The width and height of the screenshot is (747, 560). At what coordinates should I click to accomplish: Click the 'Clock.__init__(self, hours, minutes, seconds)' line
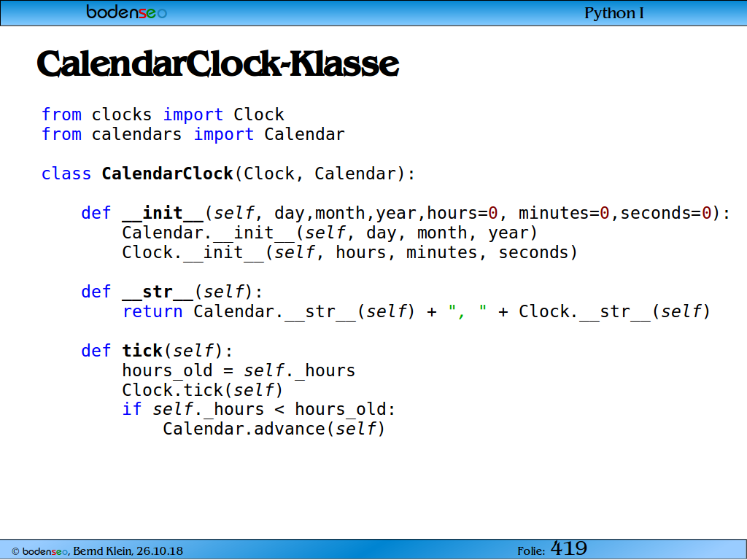[x=349, y=252]
